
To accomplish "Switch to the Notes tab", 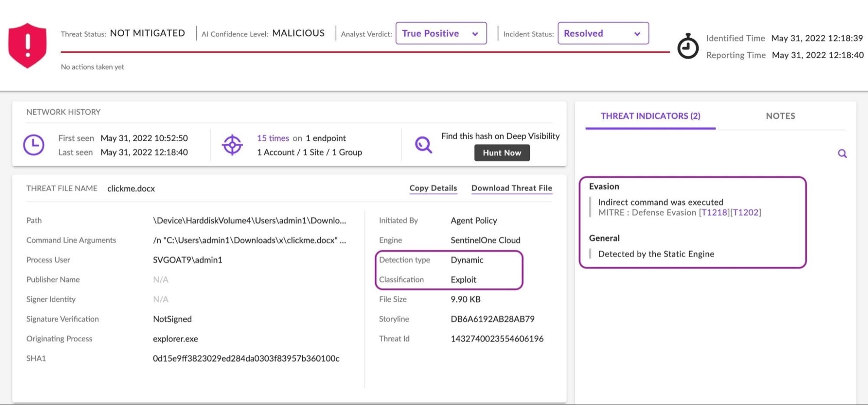I will pyautogui.click(x=780, y=116).
